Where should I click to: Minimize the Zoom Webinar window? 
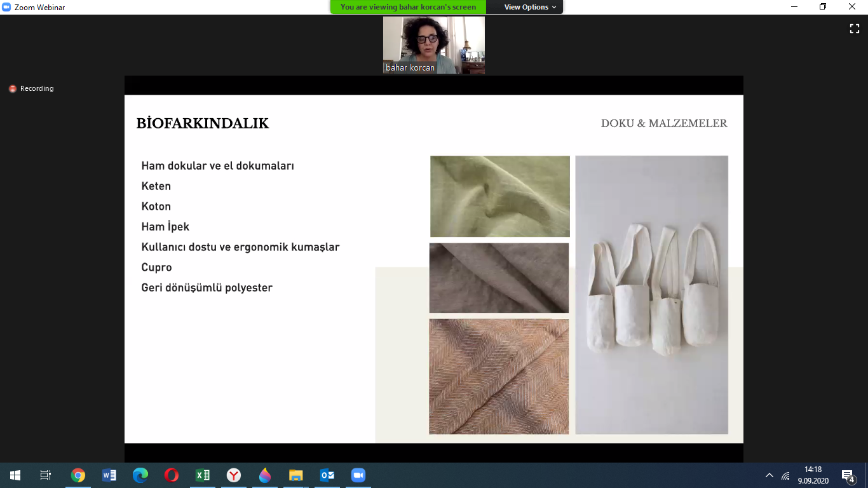[794, 7]
